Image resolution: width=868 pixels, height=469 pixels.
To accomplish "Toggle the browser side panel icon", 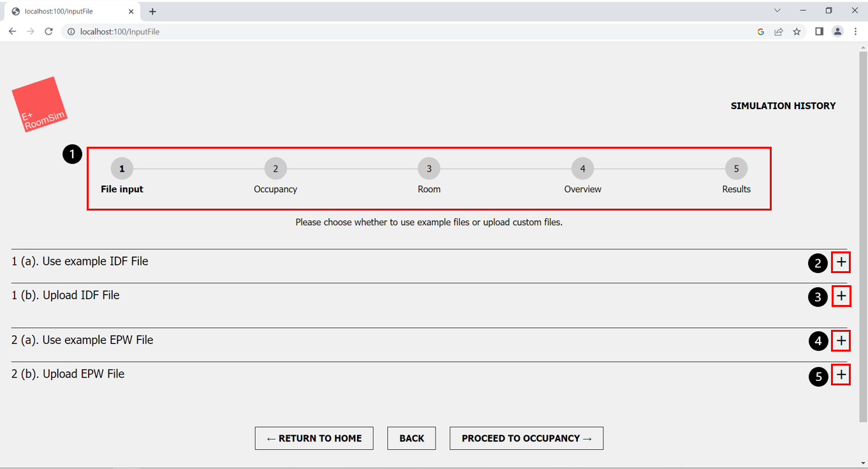I will pos(820,31).
